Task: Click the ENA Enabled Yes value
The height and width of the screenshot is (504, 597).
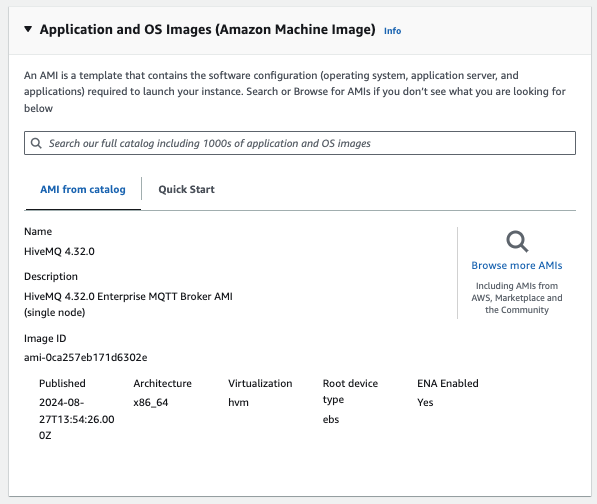Action: (425, 402)
